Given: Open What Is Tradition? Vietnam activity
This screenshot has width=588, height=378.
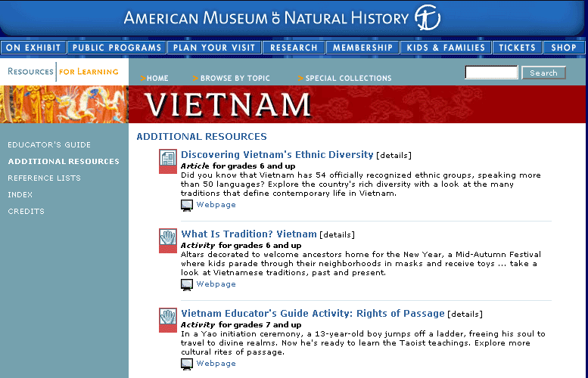Looking at the screenshot, I should click(249, 234).
